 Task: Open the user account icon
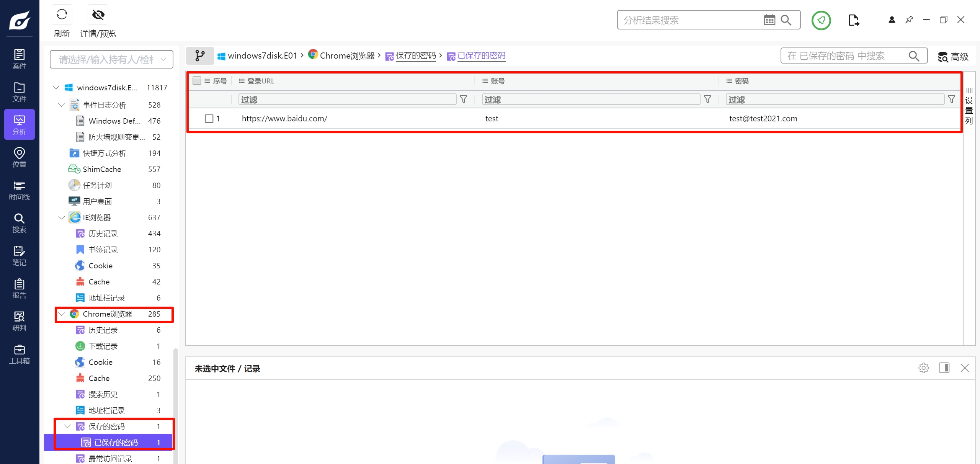892,20
